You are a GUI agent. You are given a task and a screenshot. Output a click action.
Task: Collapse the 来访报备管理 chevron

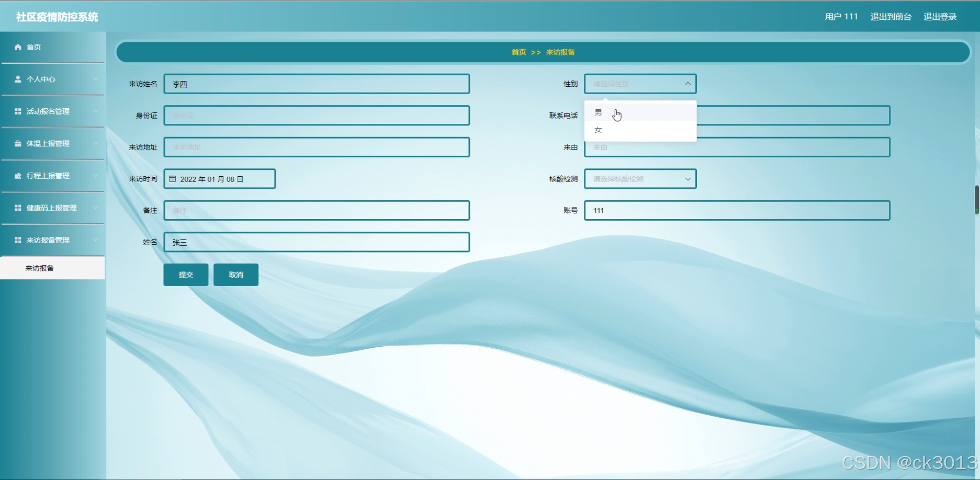click(x=95, y=240)
